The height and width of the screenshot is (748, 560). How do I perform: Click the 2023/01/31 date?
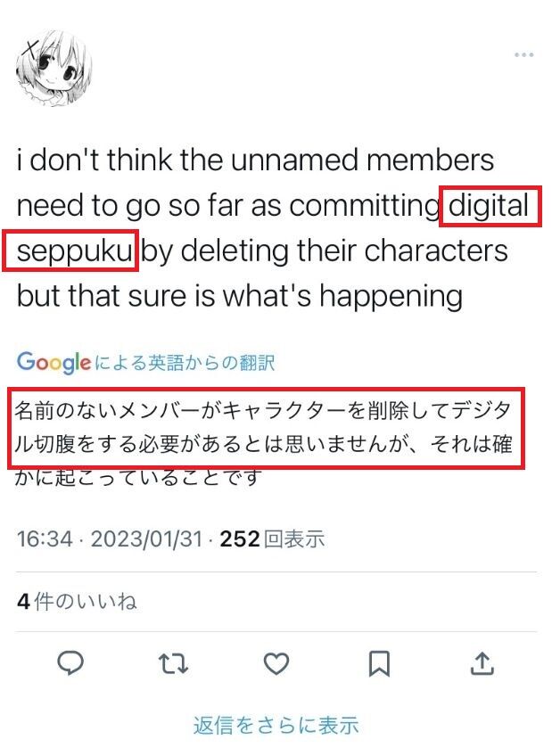(x=147, y=539)
